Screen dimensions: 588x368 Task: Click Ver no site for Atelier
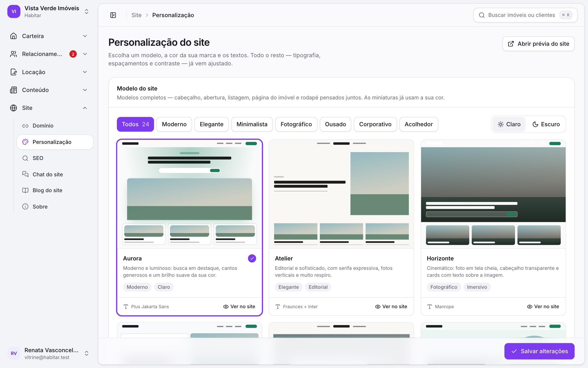391,306
